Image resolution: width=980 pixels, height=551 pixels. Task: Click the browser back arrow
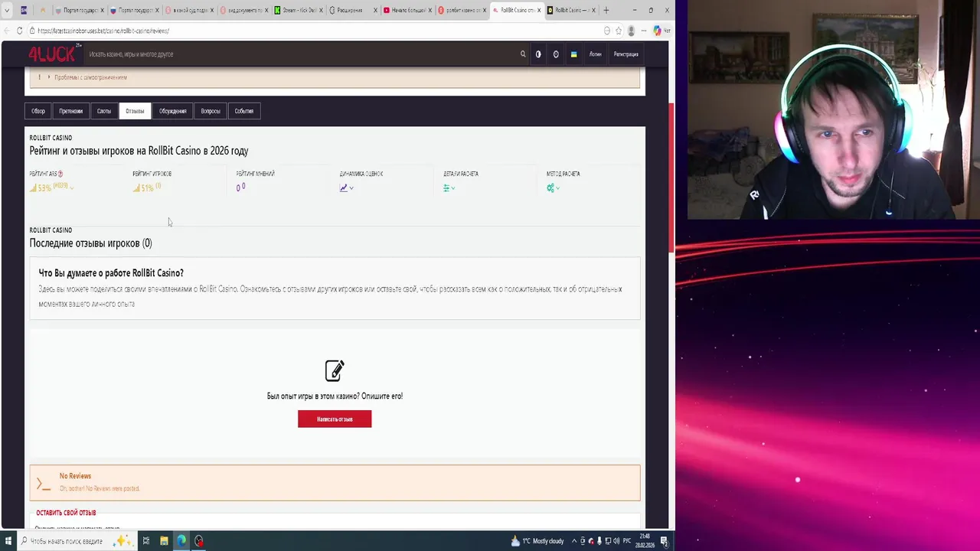pyautogui.click(x=7, y=31)
